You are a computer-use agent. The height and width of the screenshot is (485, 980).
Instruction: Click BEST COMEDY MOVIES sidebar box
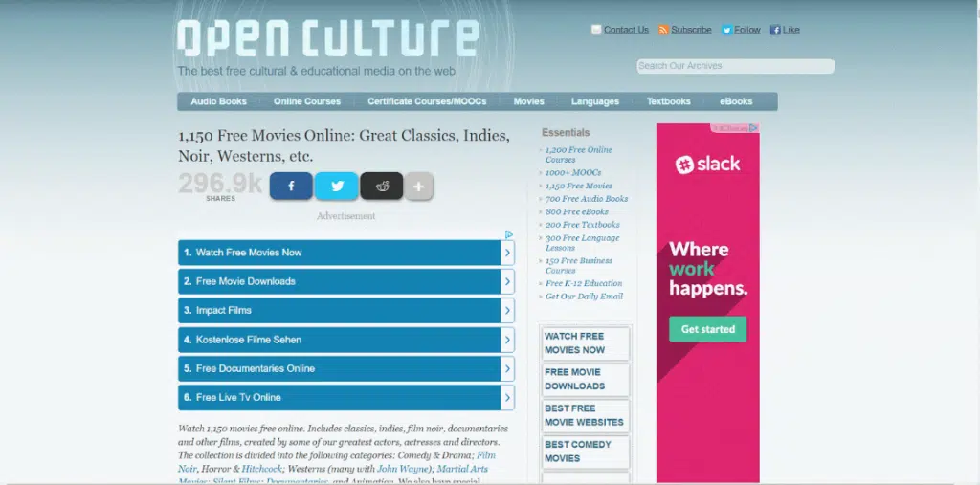(x=586, y=452)
